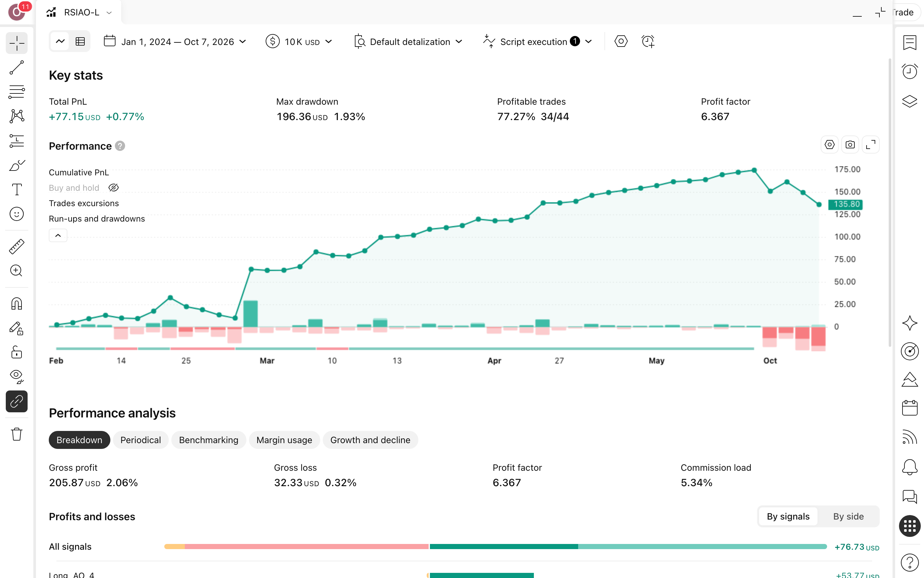The height and width of the screenshot is (578, 924).
Task: Click the Performance help question mark
Action: (120, 146)
